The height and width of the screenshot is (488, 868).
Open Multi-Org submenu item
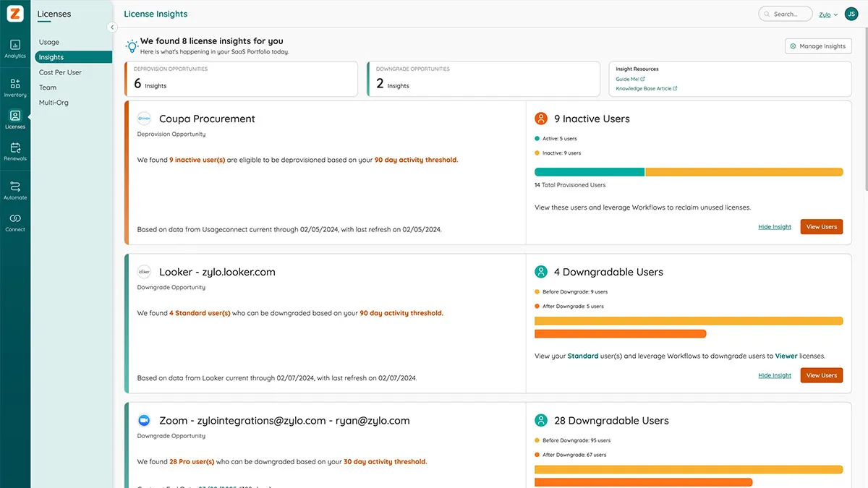point(54,103)
